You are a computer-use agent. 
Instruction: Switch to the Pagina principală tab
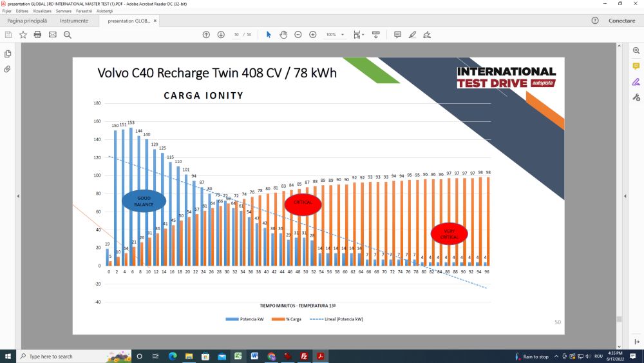click(27, 21)
